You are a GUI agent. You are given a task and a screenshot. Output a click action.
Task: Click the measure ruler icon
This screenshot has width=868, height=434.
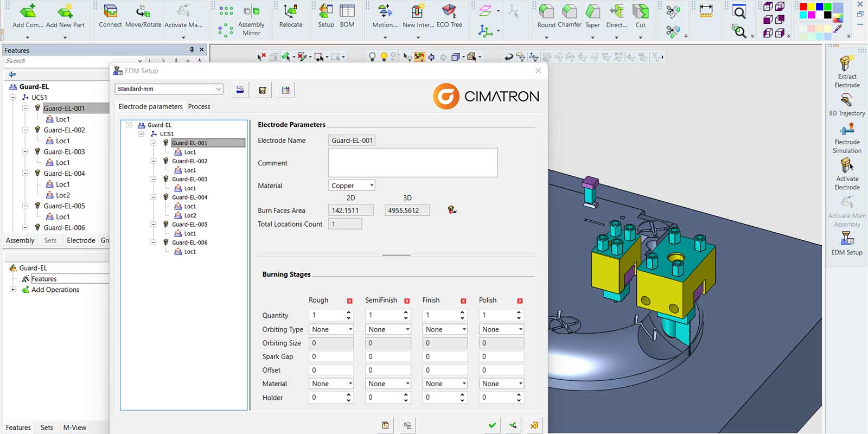(x=706, y=11)
